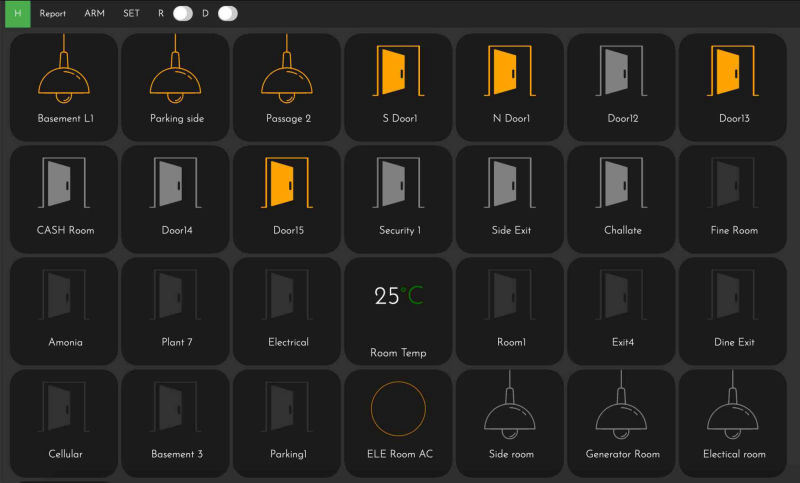Toggle the D switch
The image size is (800, 483).
click(x=227, y=14)
